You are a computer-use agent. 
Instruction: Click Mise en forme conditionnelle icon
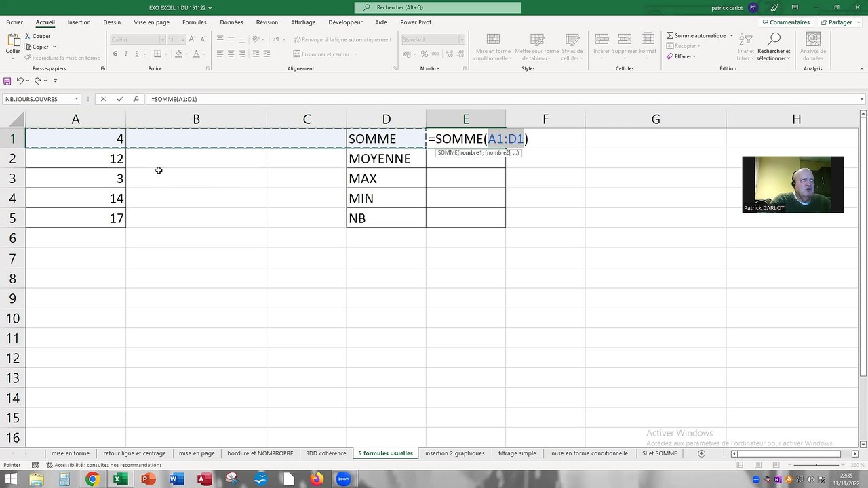click(493, 39)
